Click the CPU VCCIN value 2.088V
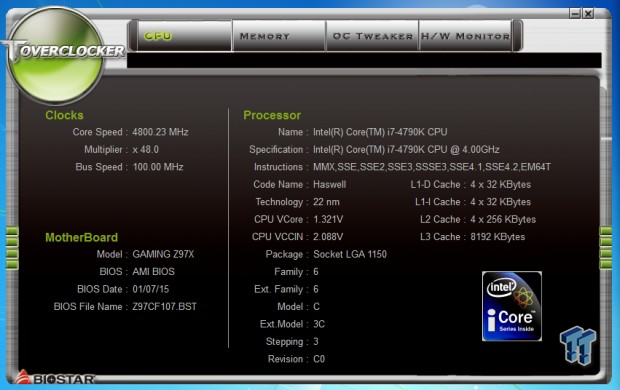The image size is (620, 390). (x=328, y=237)
